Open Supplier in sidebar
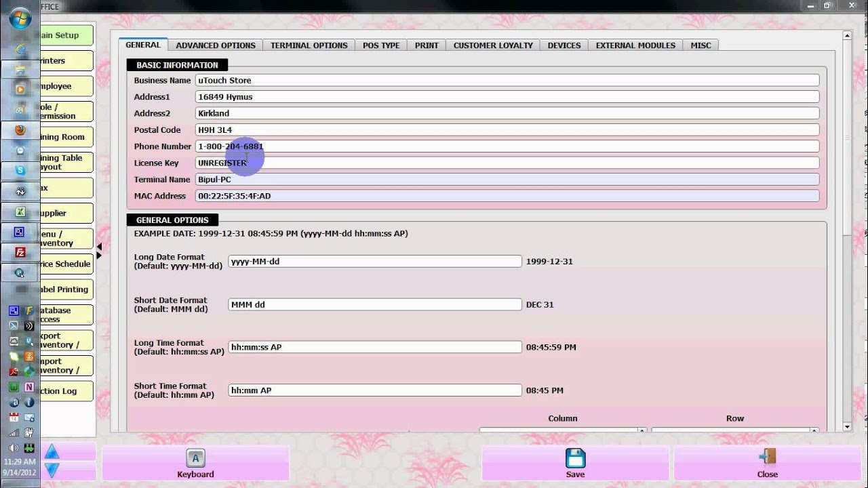The image size is (868, 488). [x=66, y=213]
